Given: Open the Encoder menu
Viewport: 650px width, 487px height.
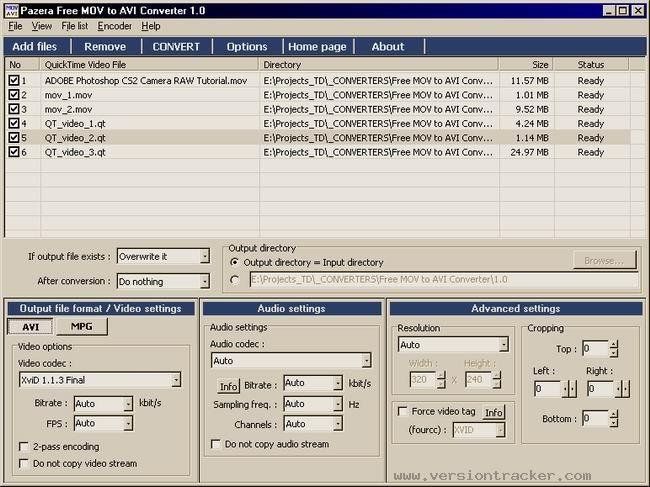Looking at the screenshot, I should 115,26.
